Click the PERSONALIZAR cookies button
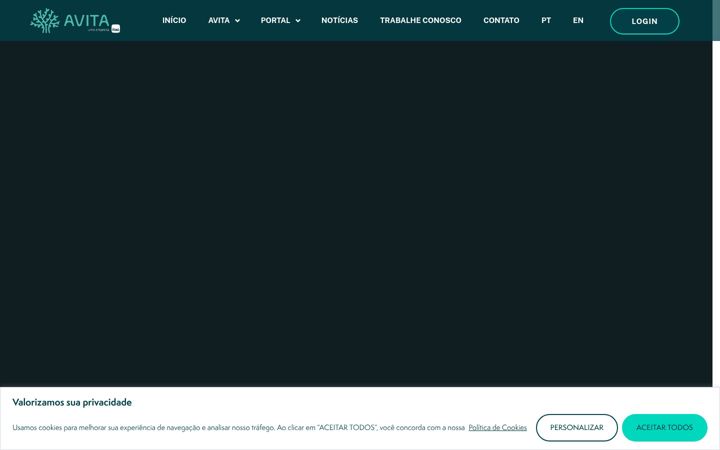This screenshot has height=450, width=720. coord(577,428)
